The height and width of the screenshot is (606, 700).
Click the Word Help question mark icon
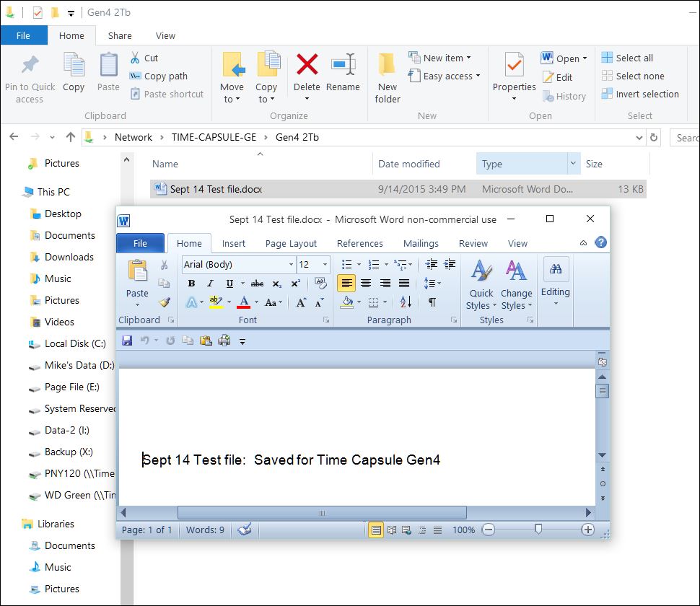click(601, 242)
